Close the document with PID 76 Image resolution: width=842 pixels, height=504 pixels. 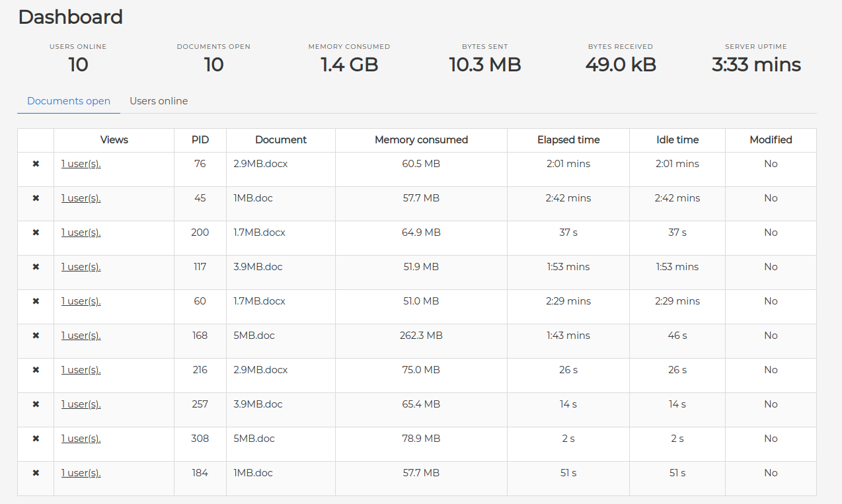(36, 164)
